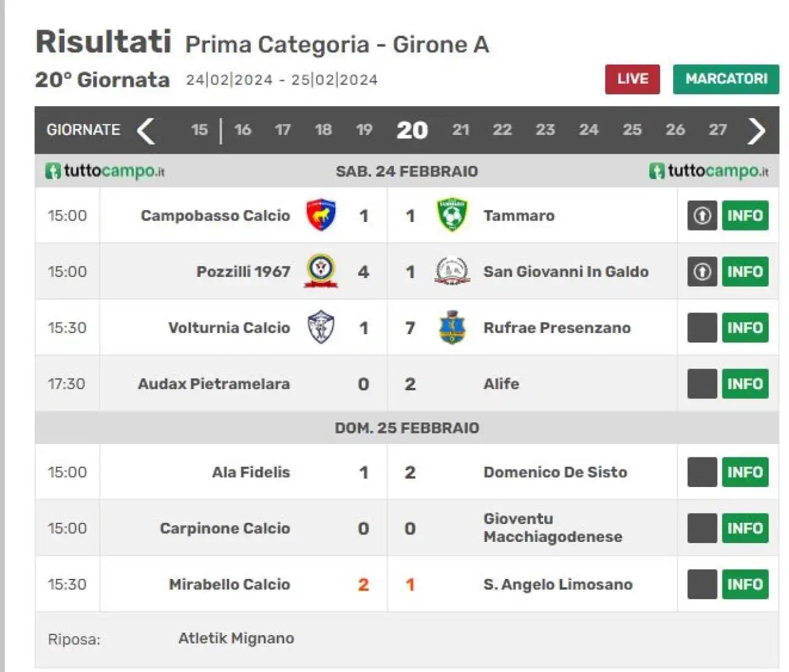
Task: Open the red LIVE button
Action: click(632, 79)
